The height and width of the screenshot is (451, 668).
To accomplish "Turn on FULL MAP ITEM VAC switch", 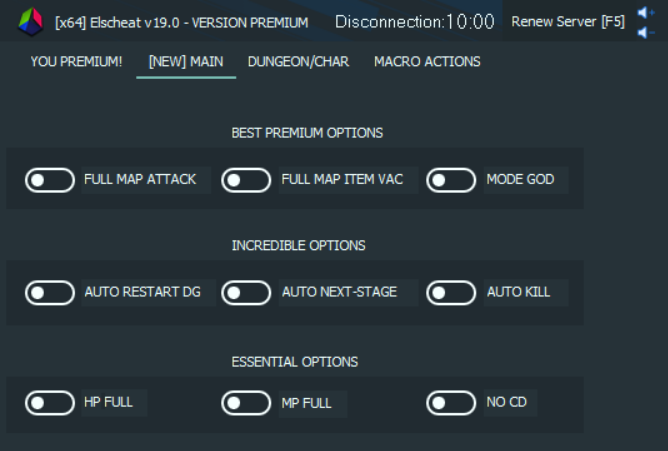I will pyautogui.click(x=246, y=180).
